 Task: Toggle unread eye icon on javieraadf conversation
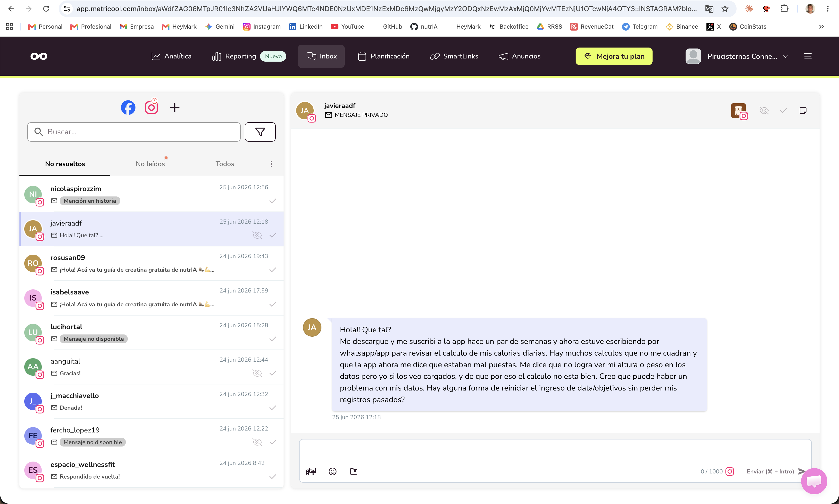pos(257,235)
